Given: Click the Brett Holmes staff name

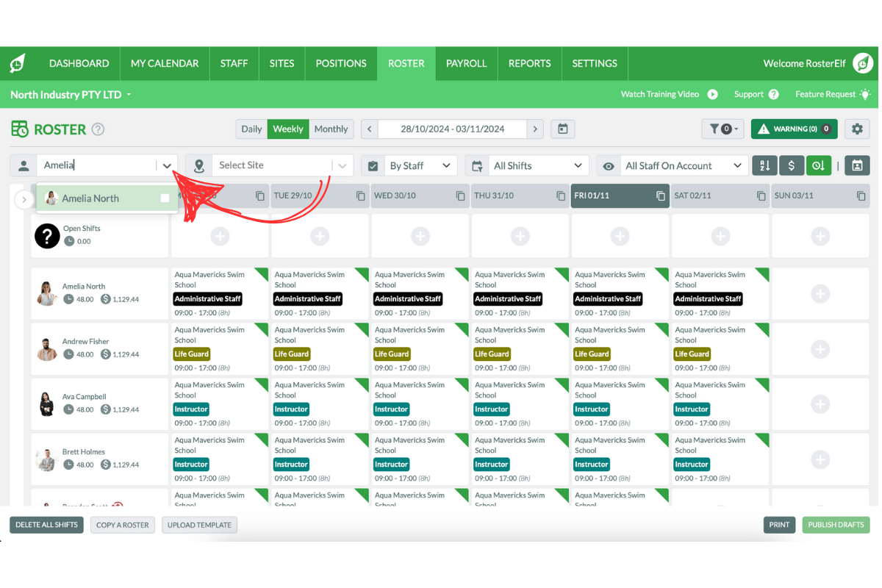Looking at the screenshot, I should (x=84, y=452).
